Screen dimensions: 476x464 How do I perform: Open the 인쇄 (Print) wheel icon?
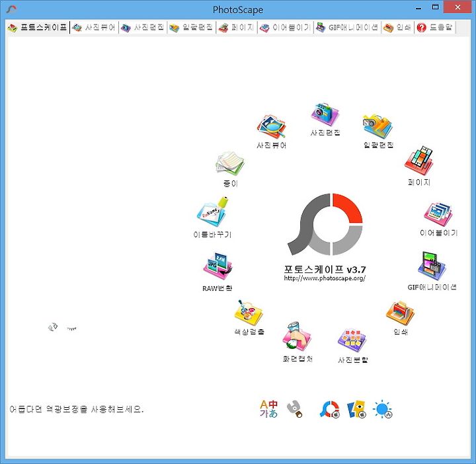[x=400, y=313]
